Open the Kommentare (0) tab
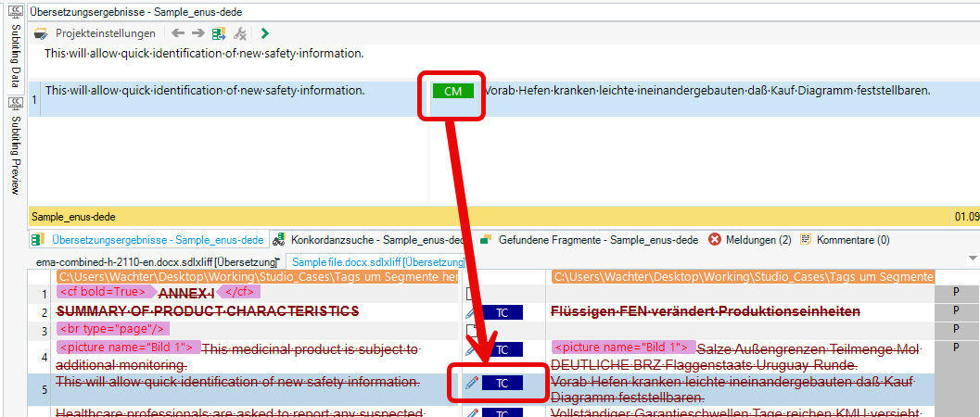 tap(845, 240)
